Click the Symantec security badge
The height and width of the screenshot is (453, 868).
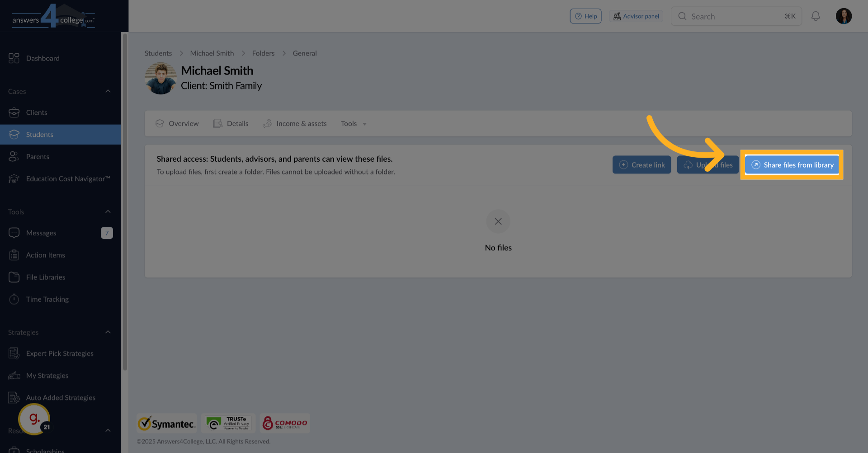167,423
